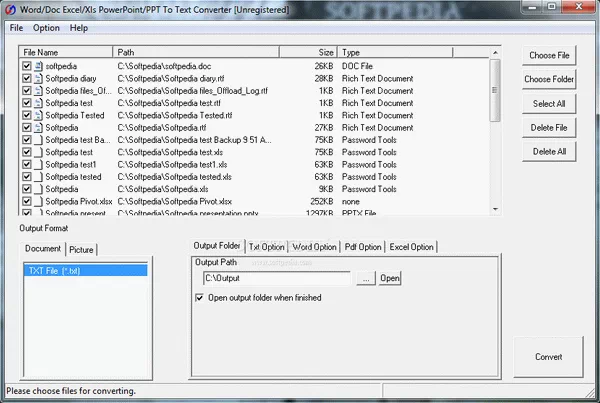Click the application logo in title bar
Viewport: 600px width, 403px height.
(11, 9)
